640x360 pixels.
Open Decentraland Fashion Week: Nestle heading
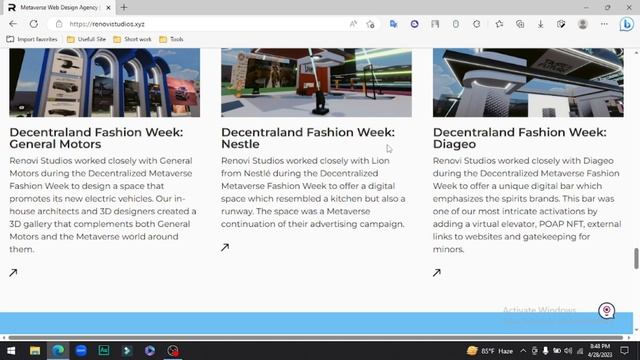[308, 138]
